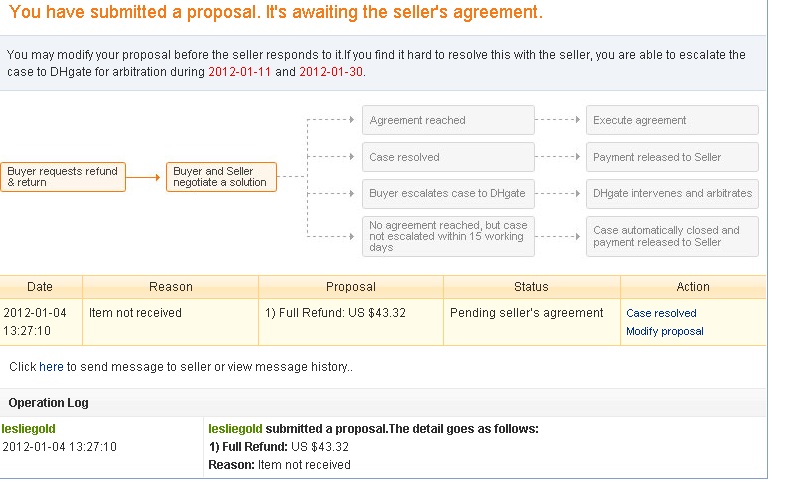Click the "here" link to message seller
789x482 pixels.
tap(51, 367)
